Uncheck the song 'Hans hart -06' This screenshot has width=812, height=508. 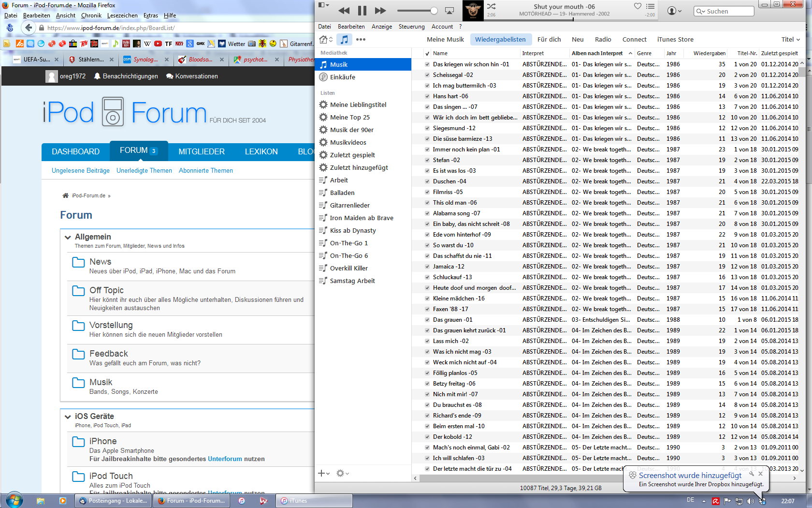427,96
